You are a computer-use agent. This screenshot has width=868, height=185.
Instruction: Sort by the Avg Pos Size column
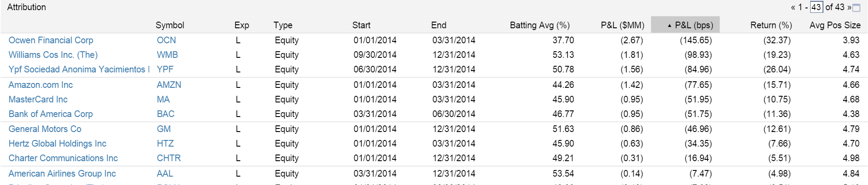tap(835, 25)
